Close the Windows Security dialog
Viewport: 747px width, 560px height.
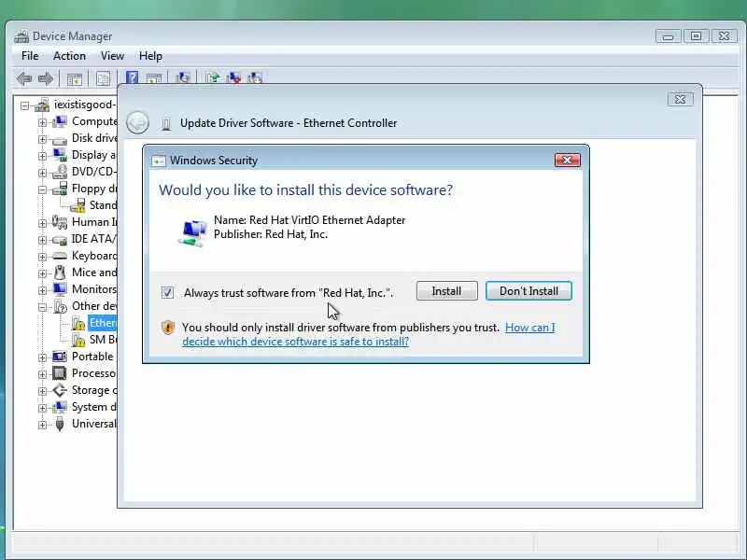click(568, 160)
